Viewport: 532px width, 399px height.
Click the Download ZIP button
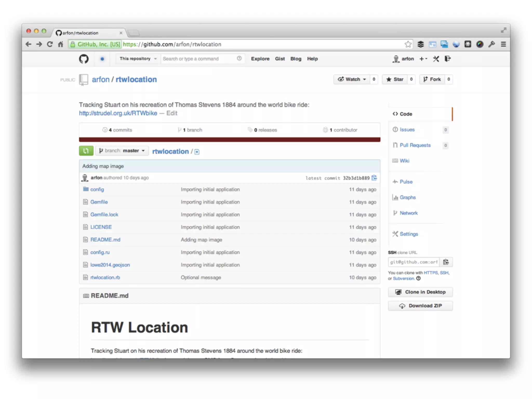pyautogui.click(x=420, y=306)
